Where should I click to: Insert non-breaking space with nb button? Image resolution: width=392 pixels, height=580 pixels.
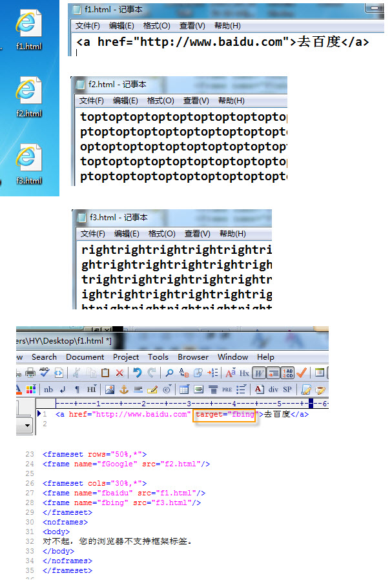(x=48, y=389)
